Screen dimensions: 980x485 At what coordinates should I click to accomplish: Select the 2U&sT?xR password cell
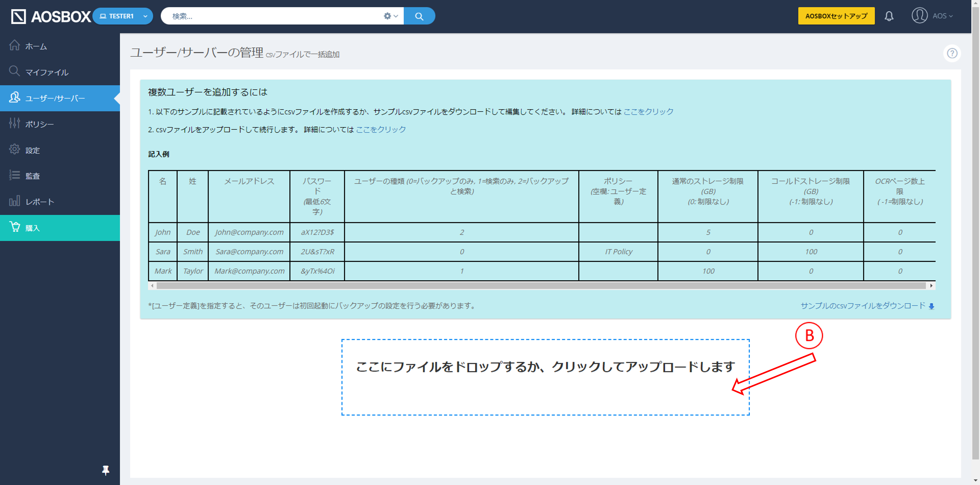pyautogui.click(x=317, y=252)
